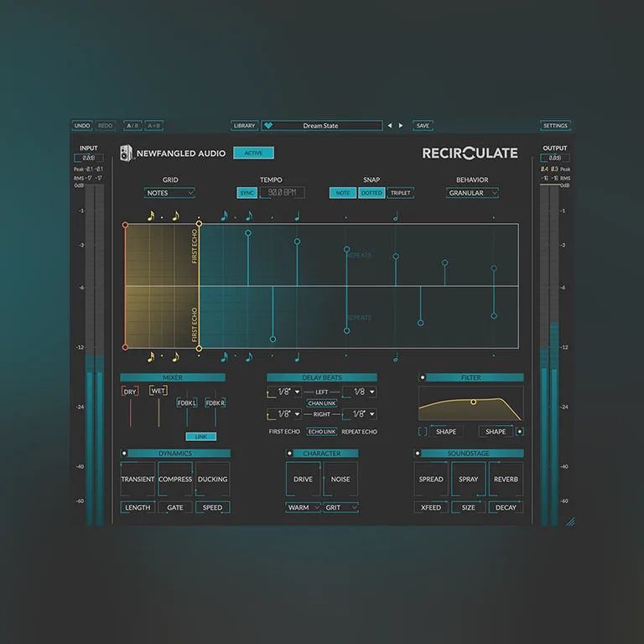Click the resize grip at plugin corner
Viewport: 644px width, 644px height.
(x=570, y=522)
